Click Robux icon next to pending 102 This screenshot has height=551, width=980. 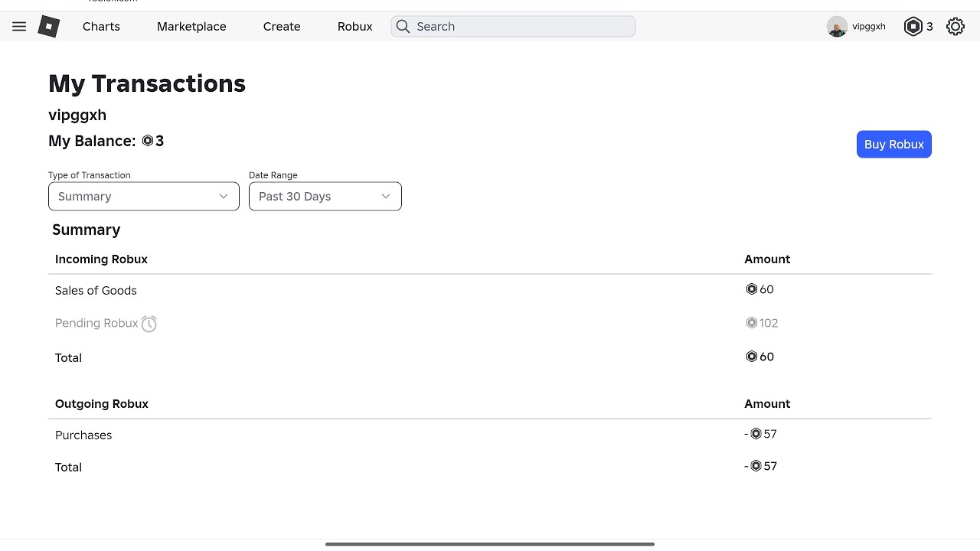tap(751, 323)
